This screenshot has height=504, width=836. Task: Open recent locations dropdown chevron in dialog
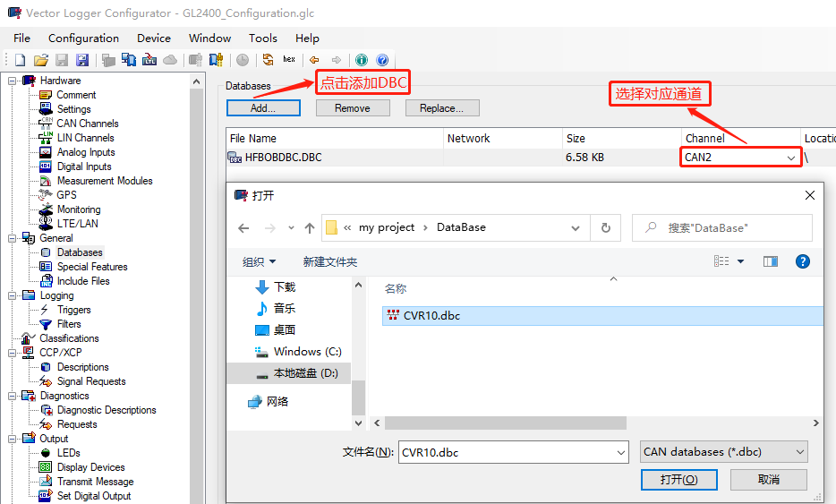(291, 227)
